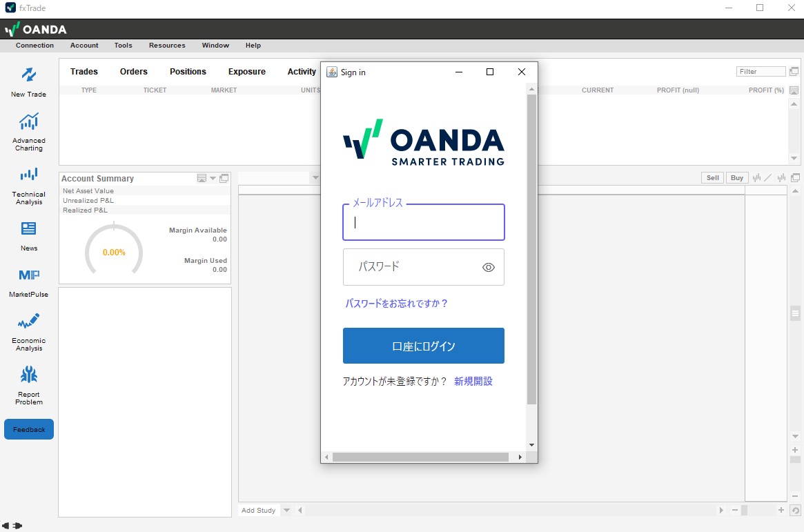Click chart horizontal zoom slider handle
Viewport: 804px width, 532px height.
[x=744, y=510]
